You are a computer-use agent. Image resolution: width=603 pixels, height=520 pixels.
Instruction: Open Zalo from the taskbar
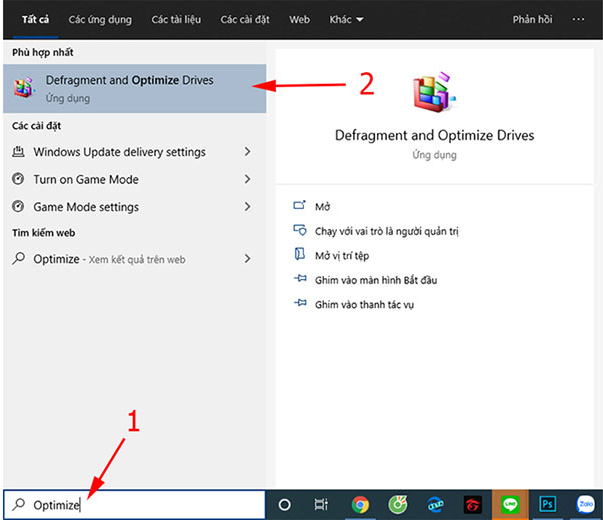tap(585, 504)
